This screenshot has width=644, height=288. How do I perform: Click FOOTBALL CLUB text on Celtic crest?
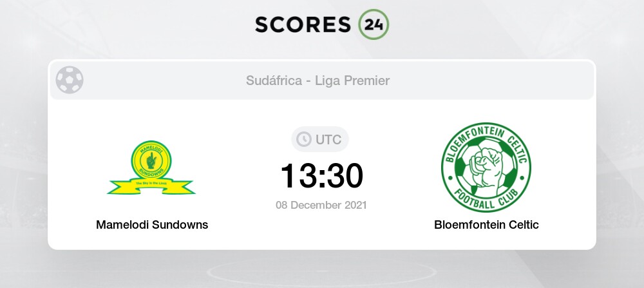point(486,202)
